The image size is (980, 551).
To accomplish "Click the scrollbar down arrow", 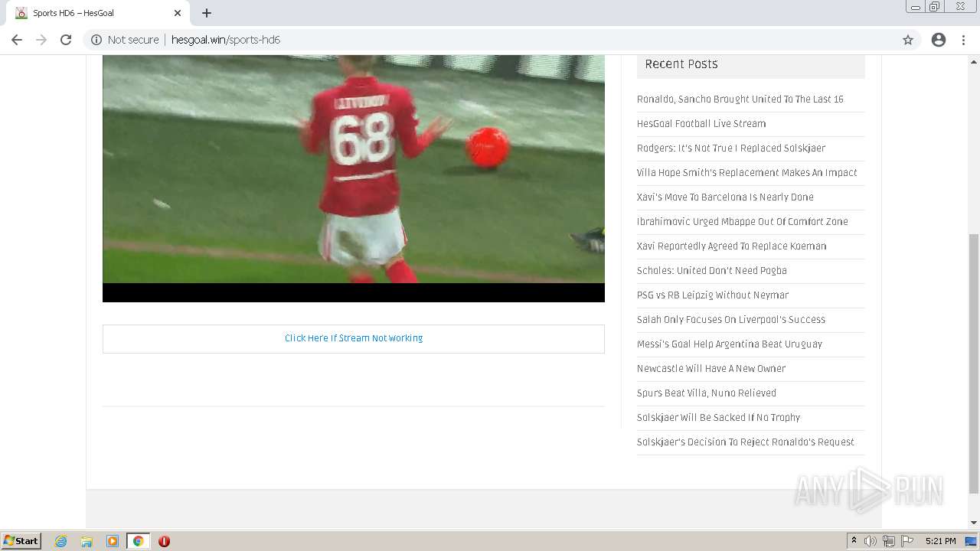I will [x=974, y=523].
